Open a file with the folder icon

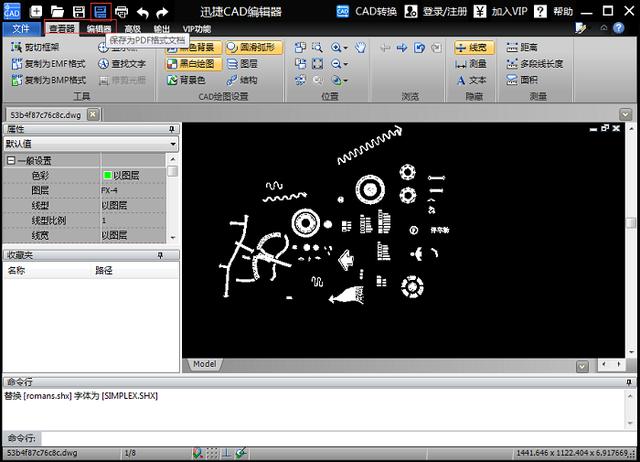click(x=57, y=11)
